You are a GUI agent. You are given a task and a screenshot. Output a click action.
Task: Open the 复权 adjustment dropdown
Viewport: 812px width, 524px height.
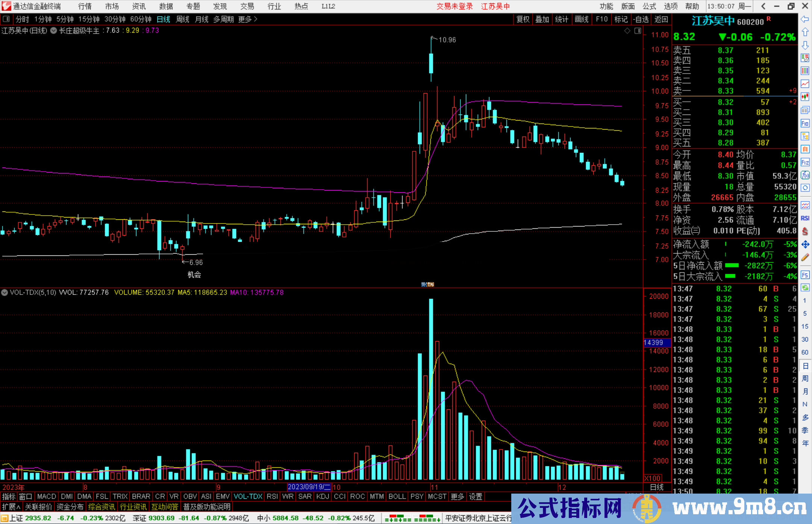523,19
